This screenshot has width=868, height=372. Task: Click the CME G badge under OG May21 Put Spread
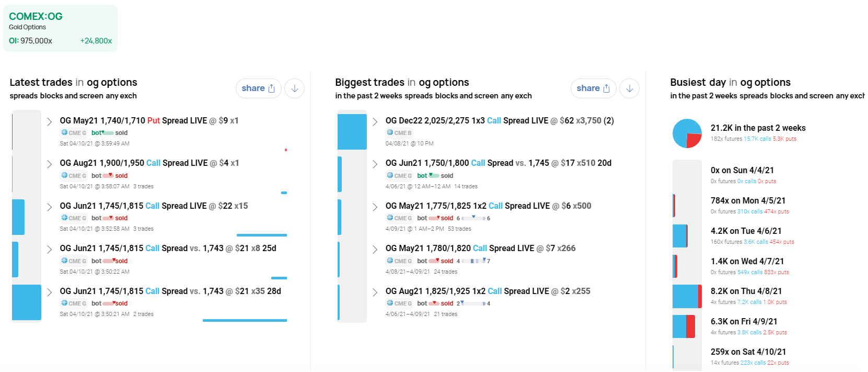[74, 133]
